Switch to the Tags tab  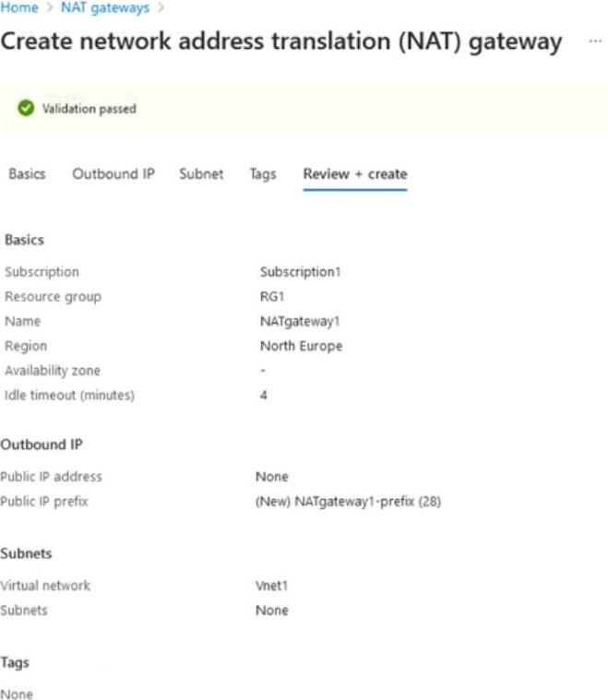click(x=263, y=174)
